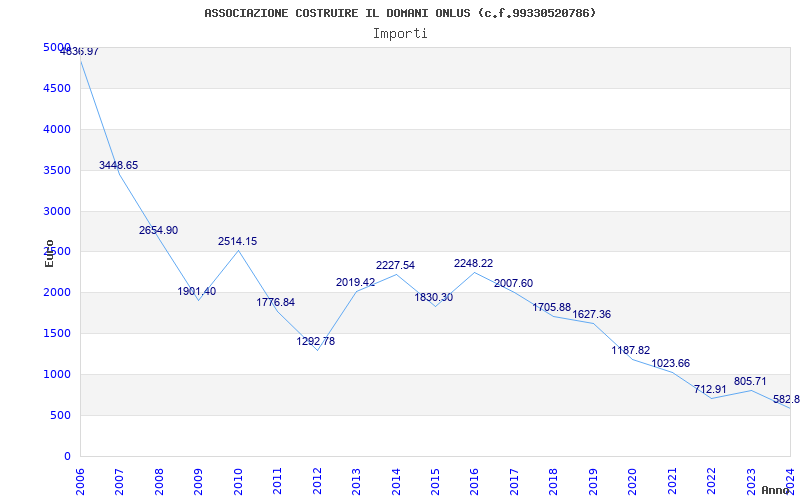This screenshot has width=800, height=500.
Task: Click the Euro axis label
Action: [49, 253]
